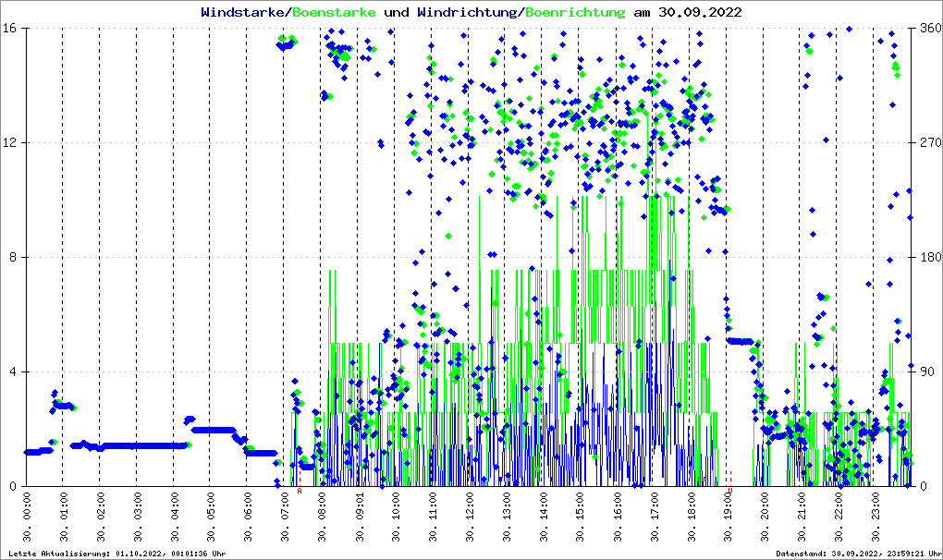Viewport: 943px width, 560px height.
Task: Click the wind speed axis value 8
Action: [x=12, y=257]
